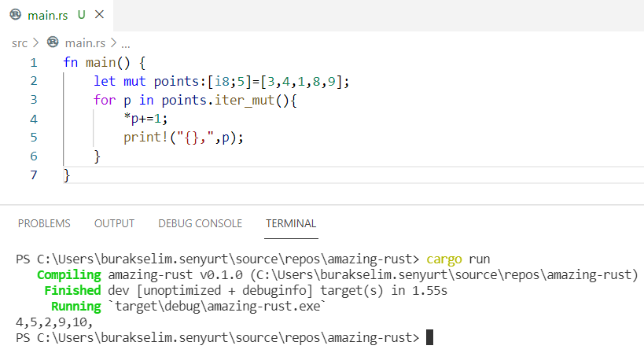Open main.rs breadcrumb file name

[85, 42]
